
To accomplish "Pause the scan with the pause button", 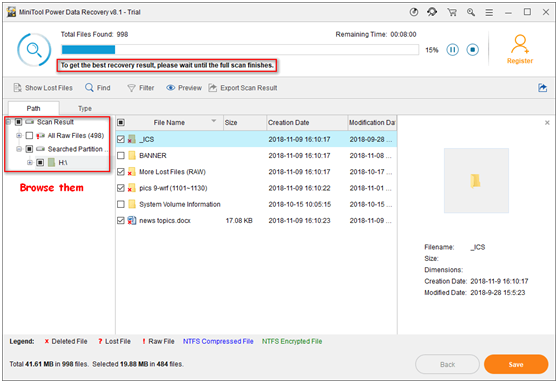I will click(x=452, y=49).
